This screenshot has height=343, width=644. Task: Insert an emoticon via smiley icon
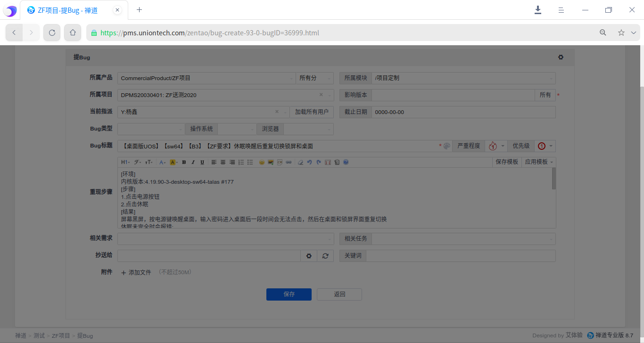point(262,162)
